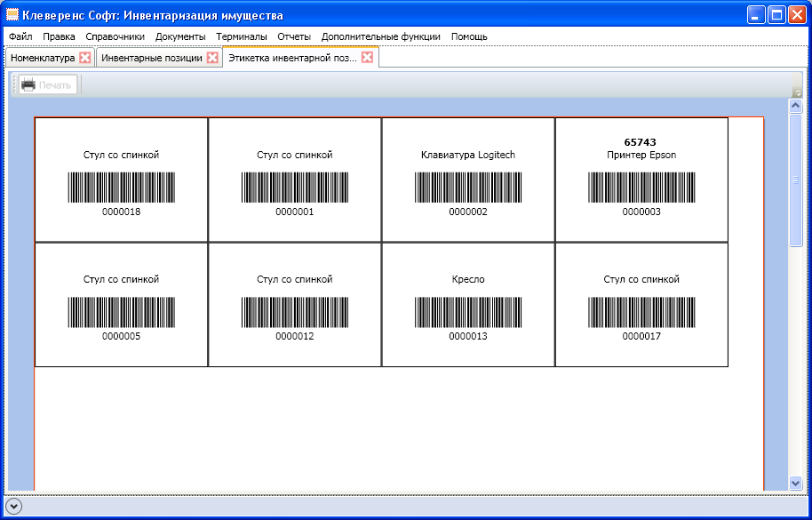Switch to Инвентарные позиции tab
Image resolution: width=812 pixels, height=520 pixels.
click(x=153, y=58)
